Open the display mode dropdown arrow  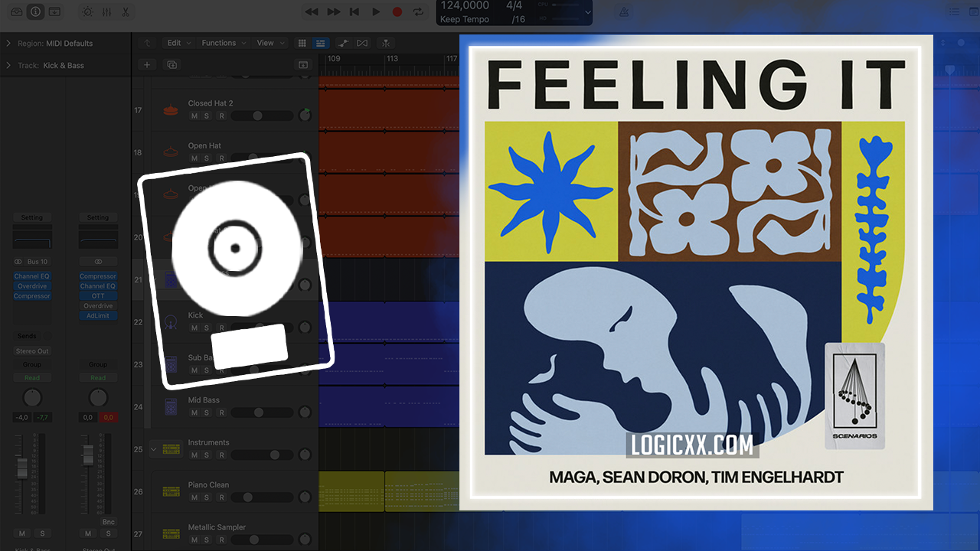pos(588,12)
